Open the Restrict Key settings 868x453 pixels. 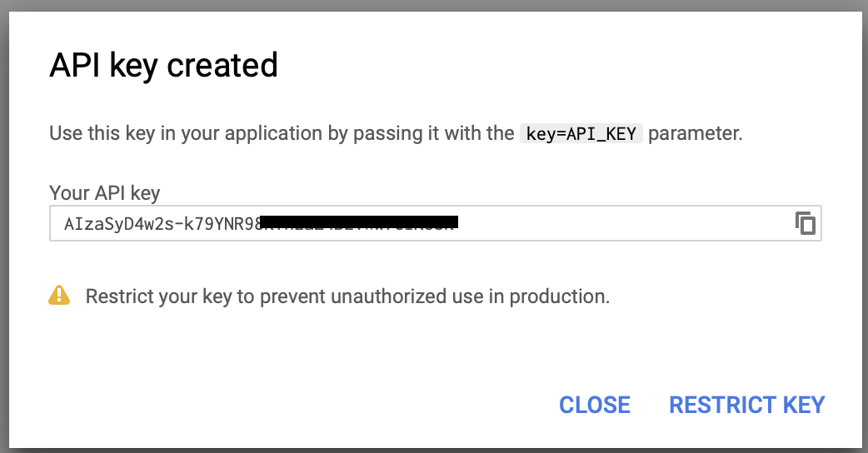pyautogui.click(x=746, y=405)
